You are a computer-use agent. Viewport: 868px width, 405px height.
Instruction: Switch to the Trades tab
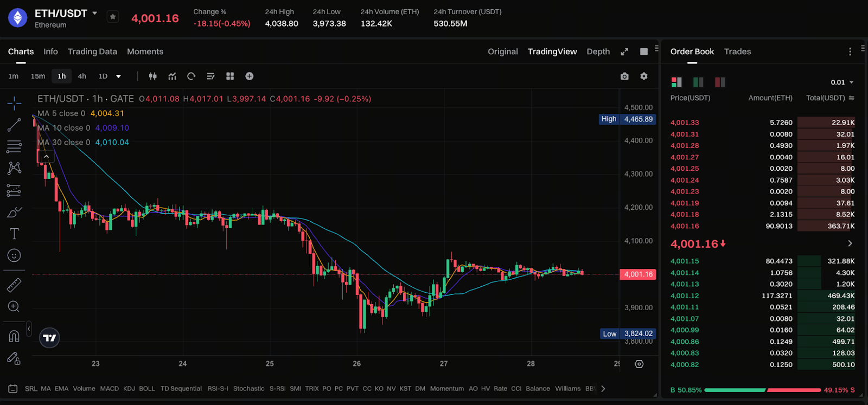737,52
